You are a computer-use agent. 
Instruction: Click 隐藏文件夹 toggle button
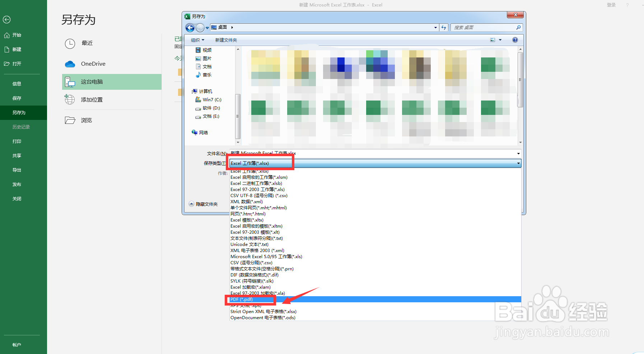203,204
